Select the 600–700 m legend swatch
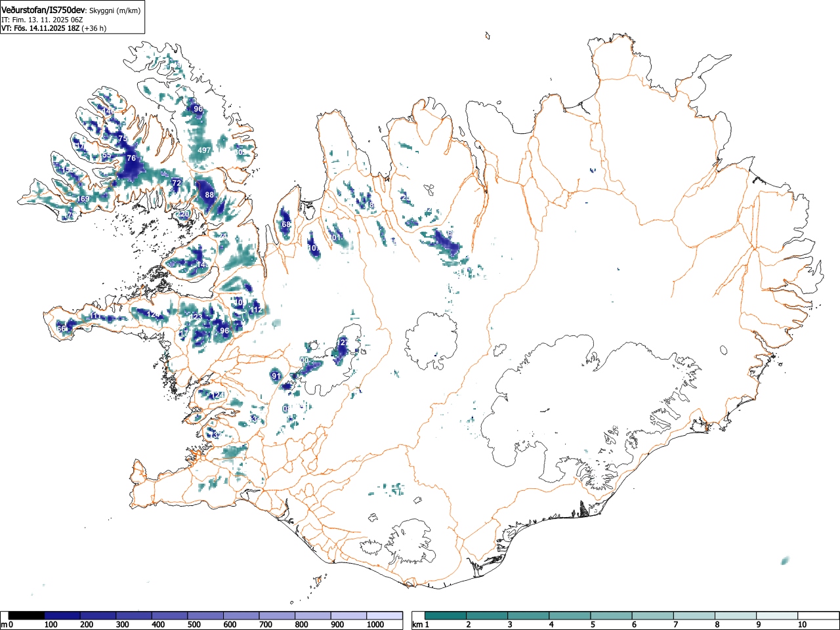 click(x=241, y=616)
